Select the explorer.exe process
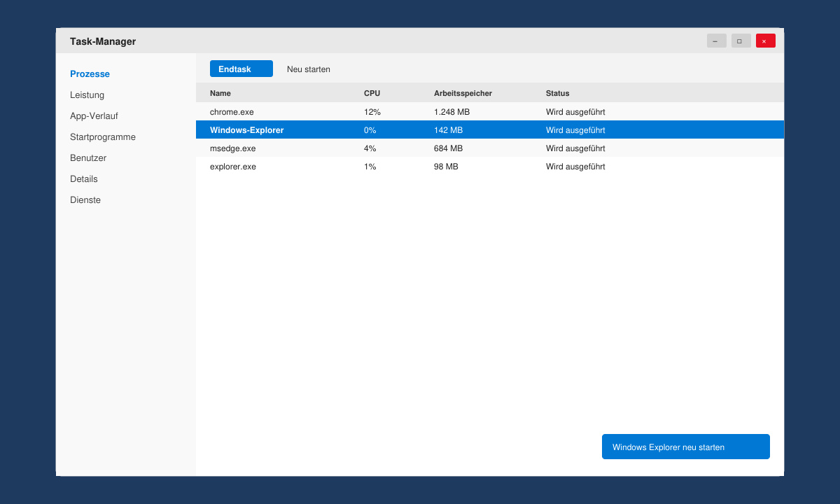 [x=490, y=167]
